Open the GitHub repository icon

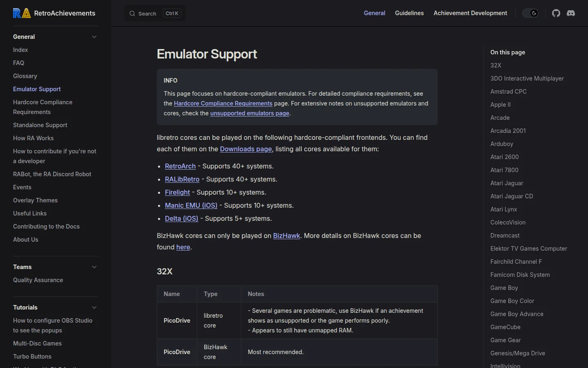[556, 13]
